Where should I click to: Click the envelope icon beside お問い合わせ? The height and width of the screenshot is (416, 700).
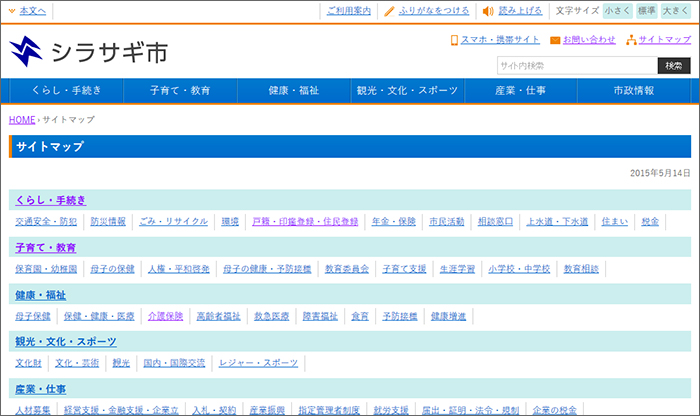point(555,41)
